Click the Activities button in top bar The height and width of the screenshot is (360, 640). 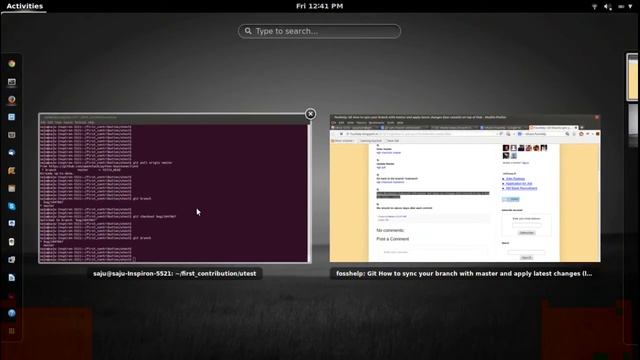pyautogui.click(x=24, y=6)
